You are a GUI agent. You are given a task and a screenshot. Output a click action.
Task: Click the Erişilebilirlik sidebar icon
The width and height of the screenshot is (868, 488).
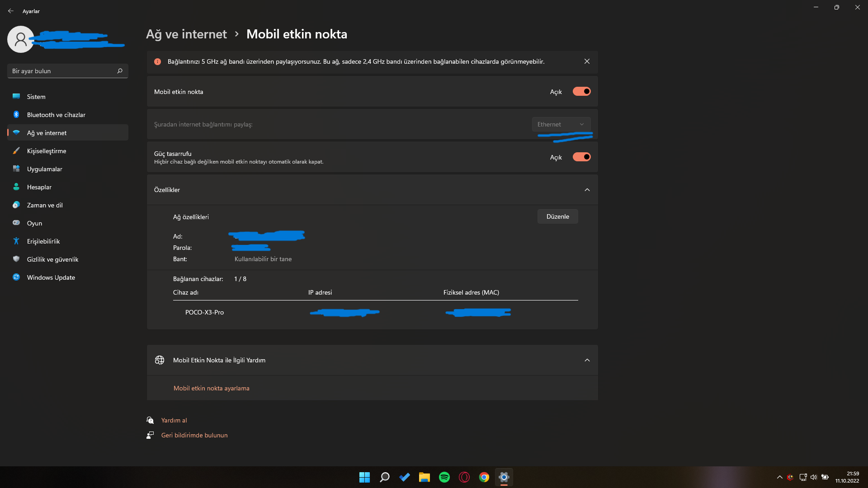(x=16, y=241)
